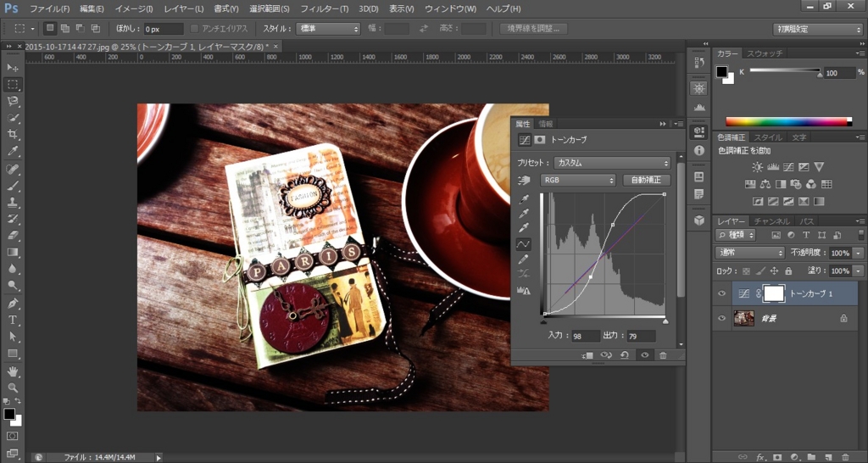This screenshot has height=463, width=868.
Task: Select the Move tool
Action: [x=12, y=68]
